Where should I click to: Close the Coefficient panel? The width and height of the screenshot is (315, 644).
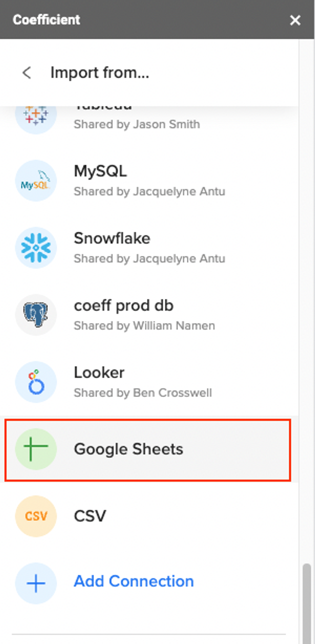pos(295,20)
